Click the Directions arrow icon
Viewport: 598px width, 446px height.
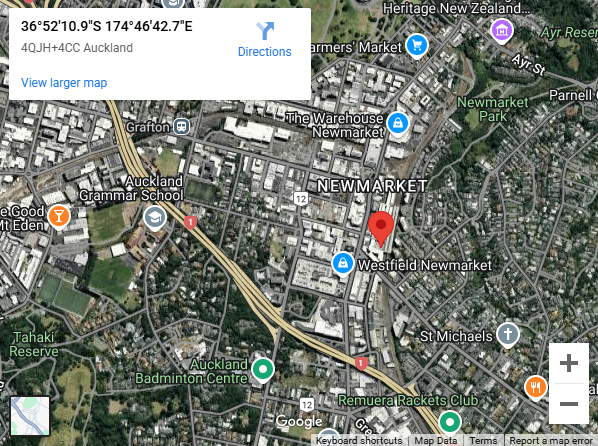click(x=265, y=31)
